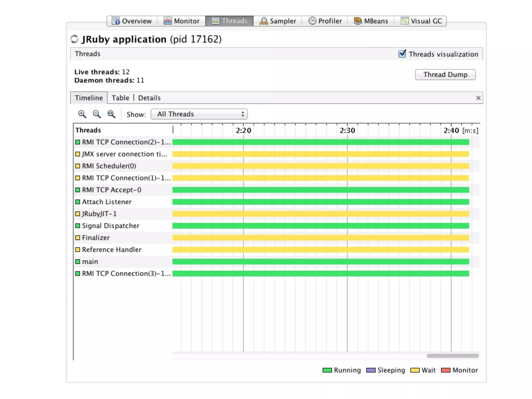This screenshot has width=532, height=399.
Task: Click the Monitor tab chart icon
Action: tap(168, 21)
